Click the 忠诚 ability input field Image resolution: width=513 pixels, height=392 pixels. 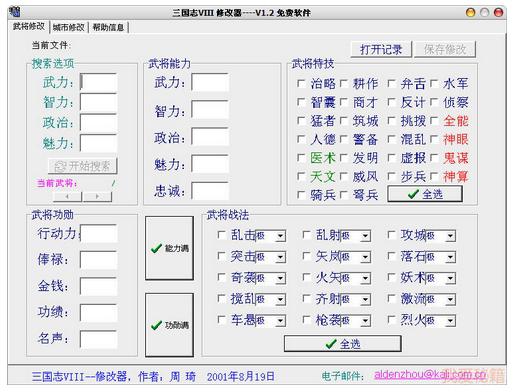210,191
